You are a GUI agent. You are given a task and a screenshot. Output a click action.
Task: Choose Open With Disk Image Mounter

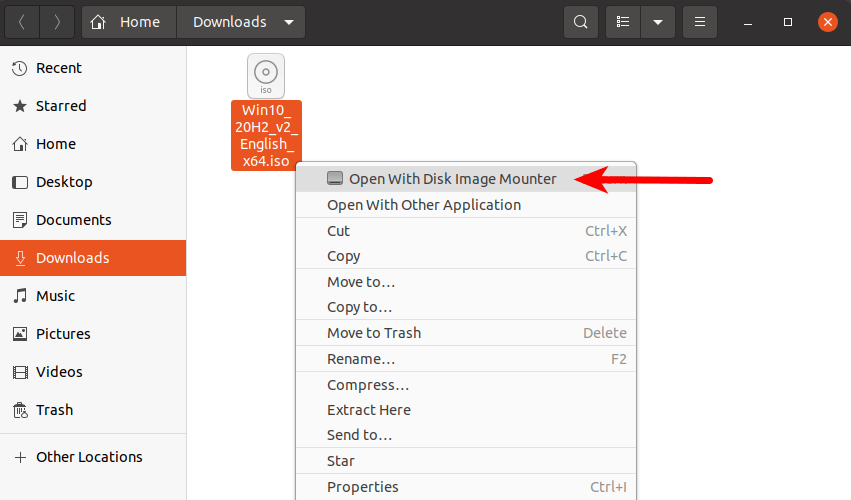point(452,179)
